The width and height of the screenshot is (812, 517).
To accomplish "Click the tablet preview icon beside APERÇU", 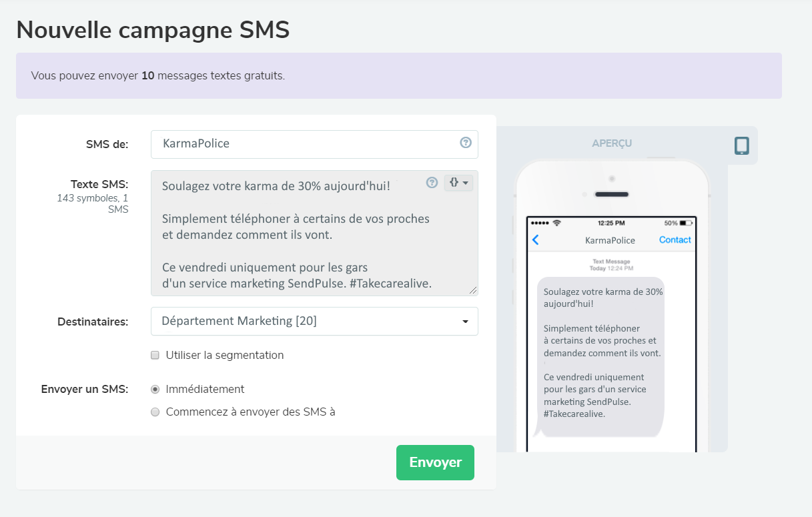I will point(741,145).
